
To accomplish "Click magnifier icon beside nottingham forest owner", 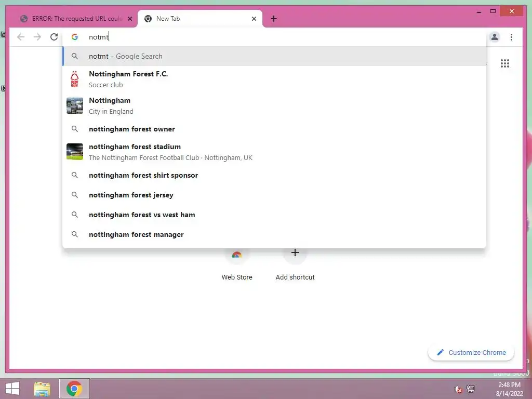I will point(75,129).
